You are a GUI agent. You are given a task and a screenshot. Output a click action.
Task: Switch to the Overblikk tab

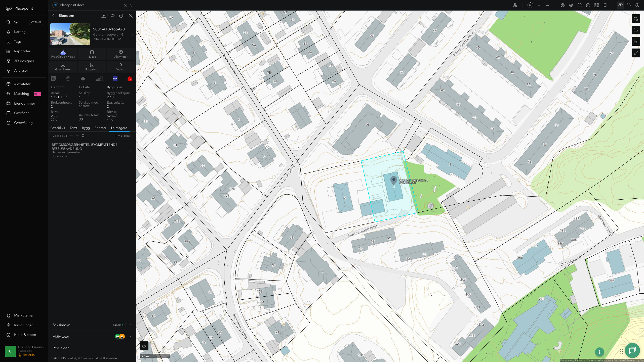[x=58, y=128]
